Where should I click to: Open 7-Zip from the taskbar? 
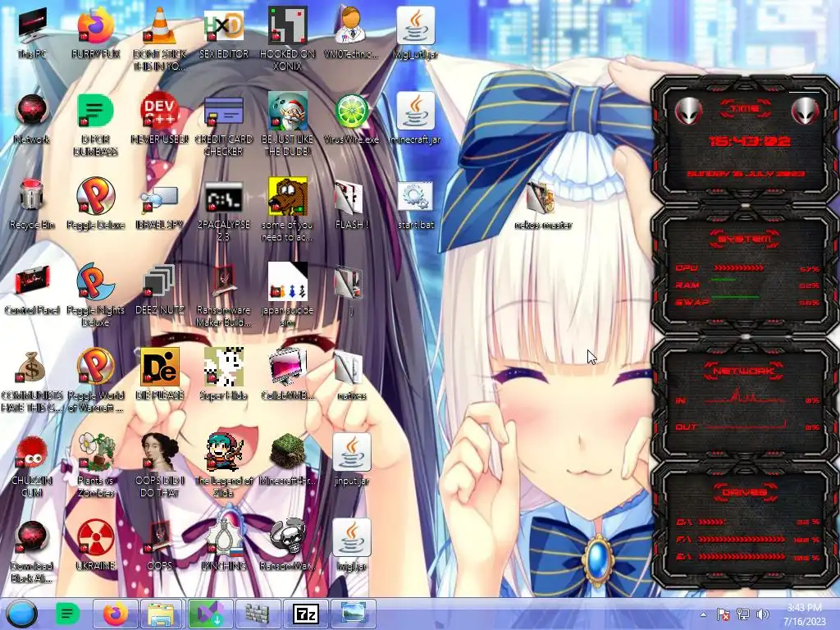[x=305, y=614]
